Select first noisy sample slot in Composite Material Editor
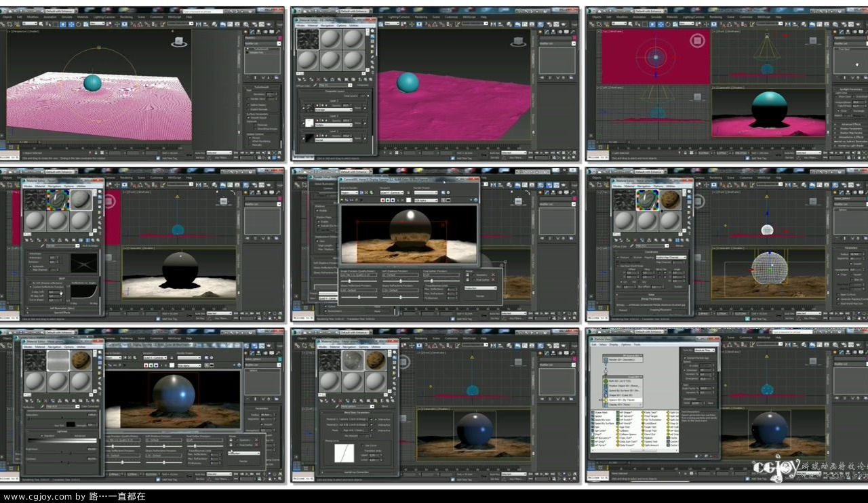 click(x=308, y=39)
